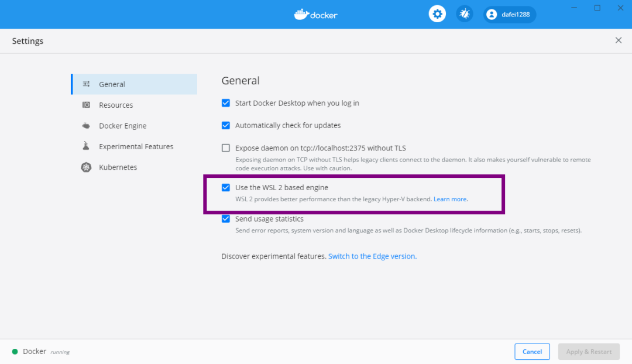This screenshot has width=632, height=364.
Task: Open the settings gear icon in header
Action: point(437,14)
